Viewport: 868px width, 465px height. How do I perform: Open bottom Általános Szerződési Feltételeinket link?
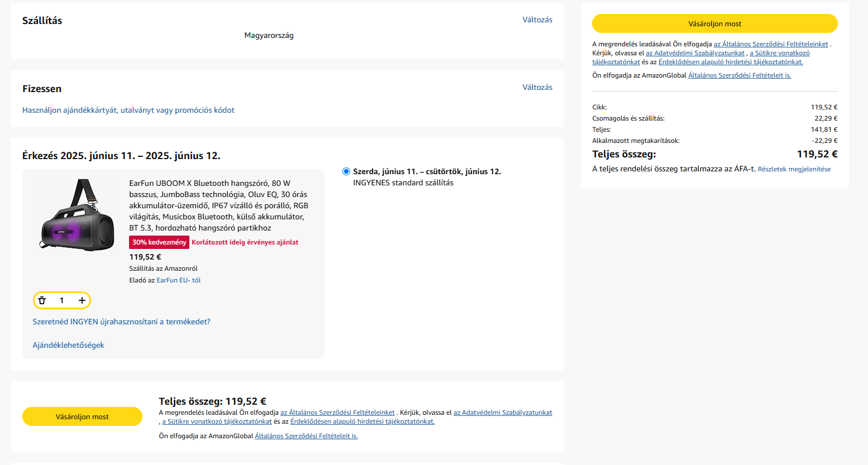click(337, 413)
